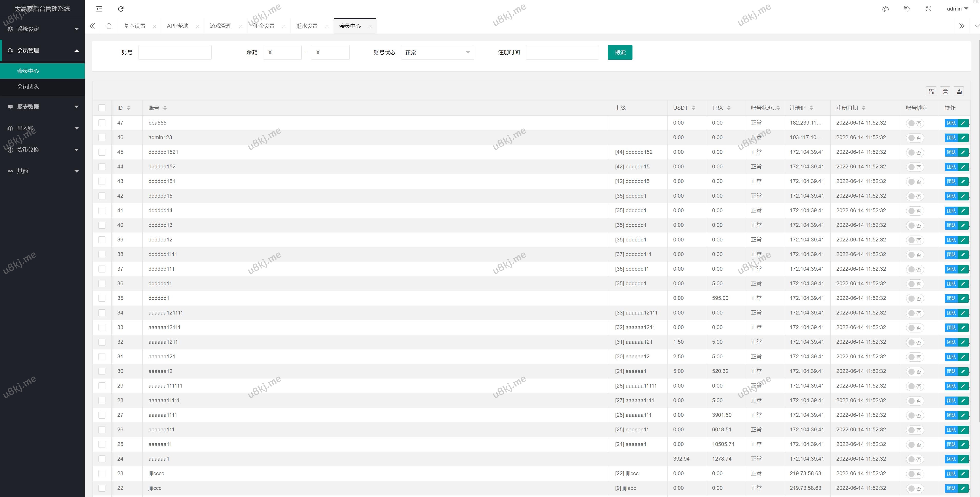Click the tag note icon in header
Screen dimensions: 980x497
click(907, 9)
